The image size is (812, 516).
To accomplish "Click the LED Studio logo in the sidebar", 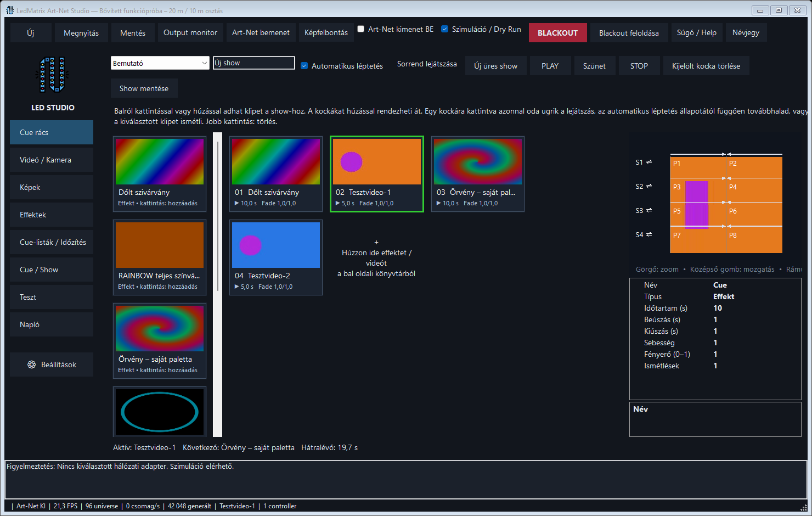I will [53, 75].
